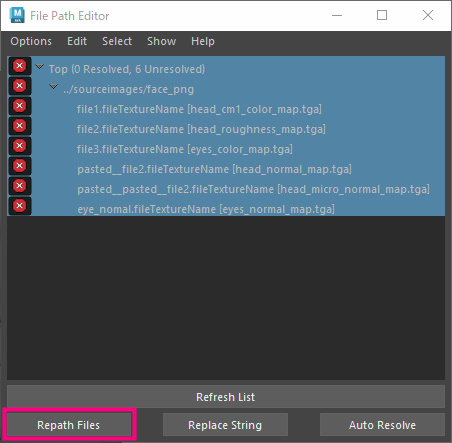Image resolution: width=452 pixels, height=443 pixels.
Task: Click unresolved icon next to head_roughness_map.tga
Action: [x=20, y=126]
